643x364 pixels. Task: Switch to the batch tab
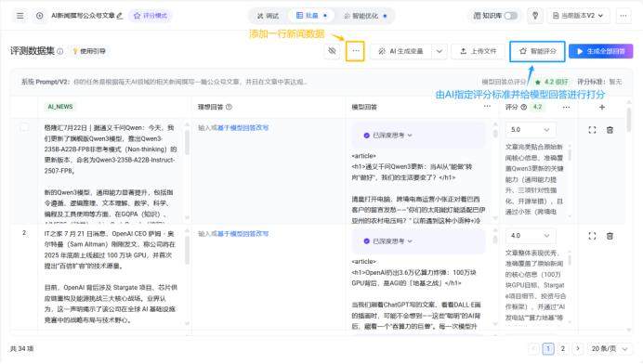311,16
